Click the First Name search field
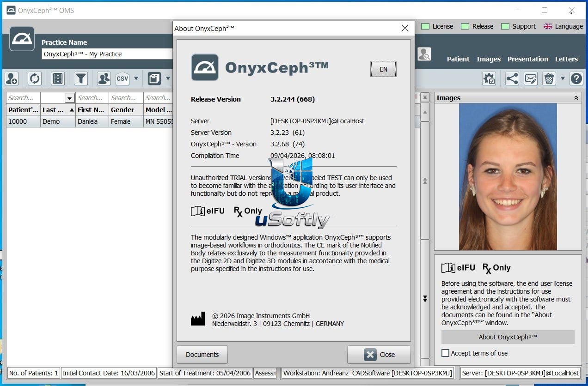Image resolution: width=588 pixels, height=386 pixels. (92, 98)
